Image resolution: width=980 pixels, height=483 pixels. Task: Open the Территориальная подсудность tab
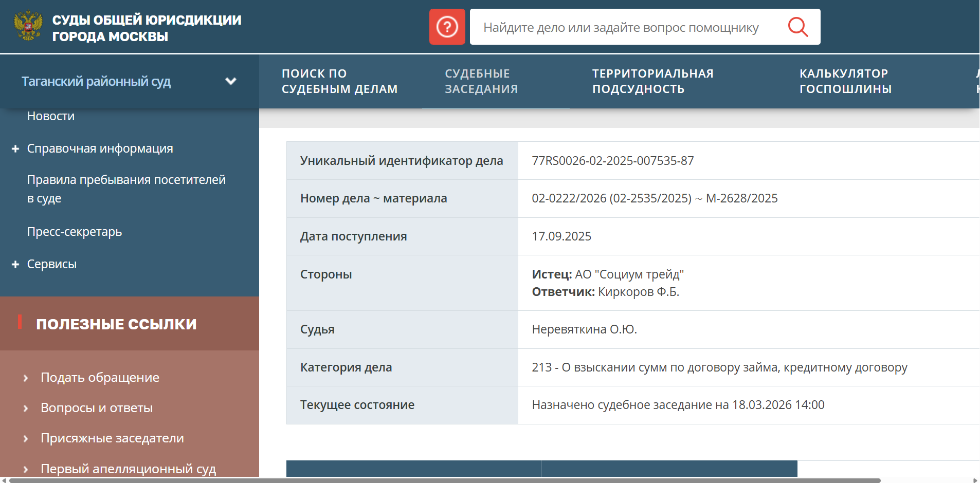click(653, 81)
